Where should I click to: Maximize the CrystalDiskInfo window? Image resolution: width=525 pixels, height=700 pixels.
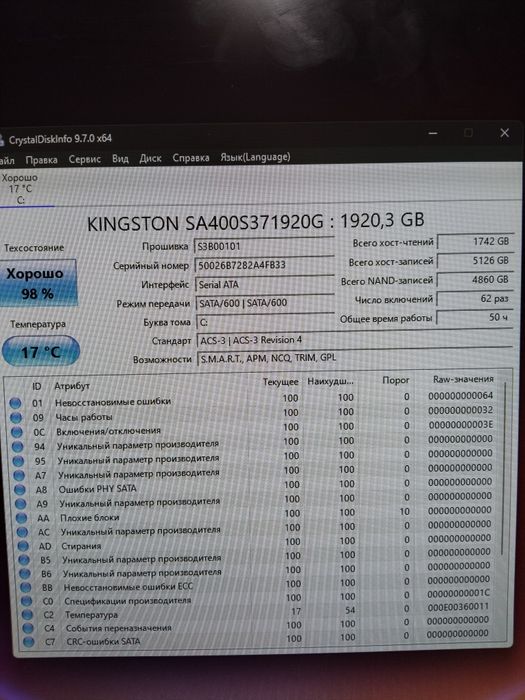pyautogui.click(x=468, y=133)
